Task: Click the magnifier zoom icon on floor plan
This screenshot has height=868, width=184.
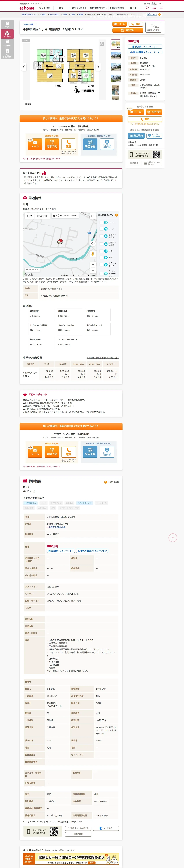Action: (x=102, y=44)
